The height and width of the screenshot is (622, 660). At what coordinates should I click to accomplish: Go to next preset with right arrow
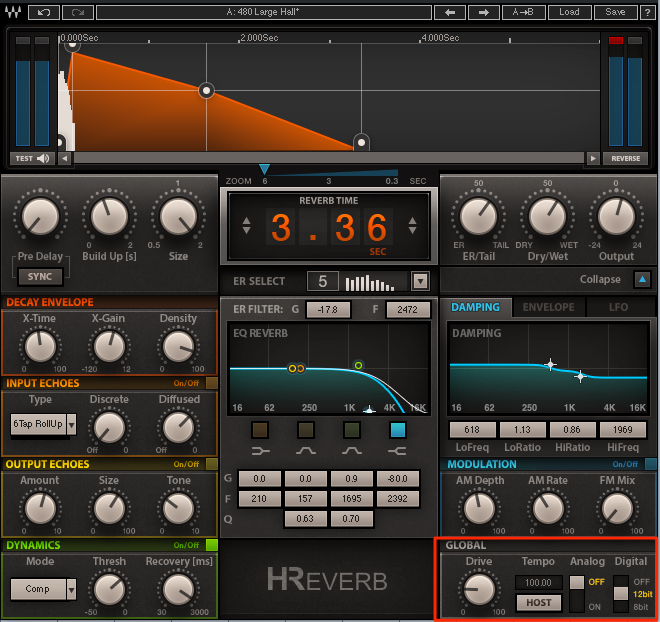click(484, 12)
